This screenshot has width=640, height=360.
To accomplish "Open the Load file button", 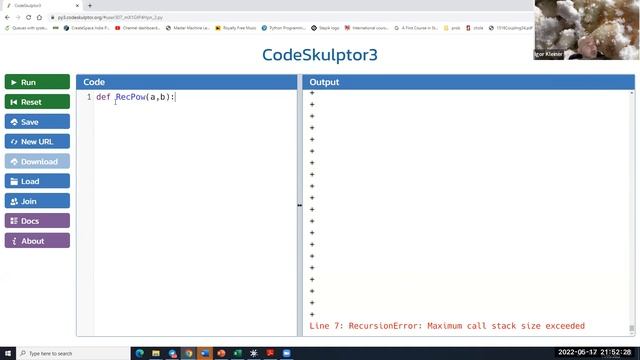I will tap(37, 181).
